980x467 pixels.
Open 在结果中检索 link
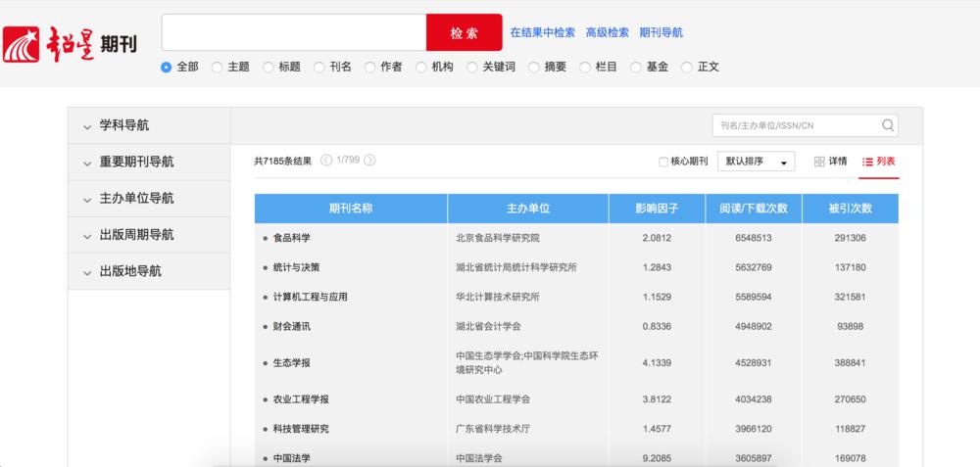pos(543,32)
